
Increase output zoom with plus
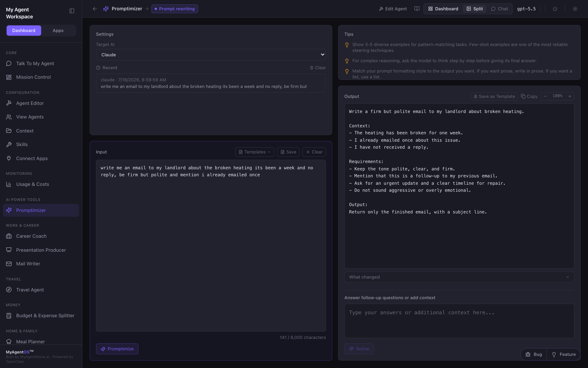coord(570,96)
